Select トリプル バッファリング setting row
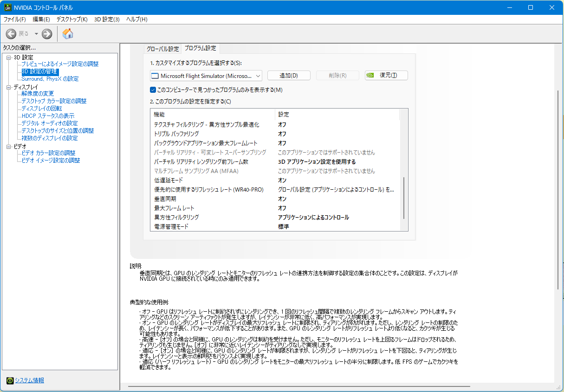564x392 pixels. [275, 134]
